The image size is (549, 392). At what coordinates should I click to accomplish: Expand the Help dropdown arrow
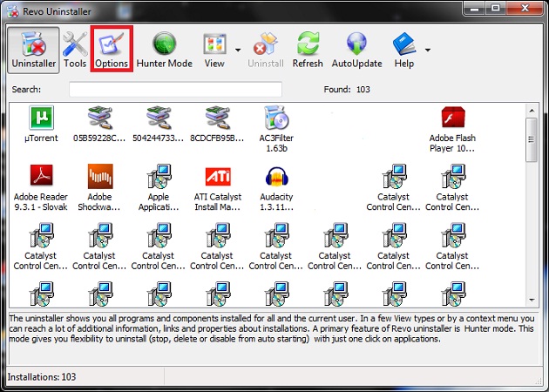click(428, 50)
